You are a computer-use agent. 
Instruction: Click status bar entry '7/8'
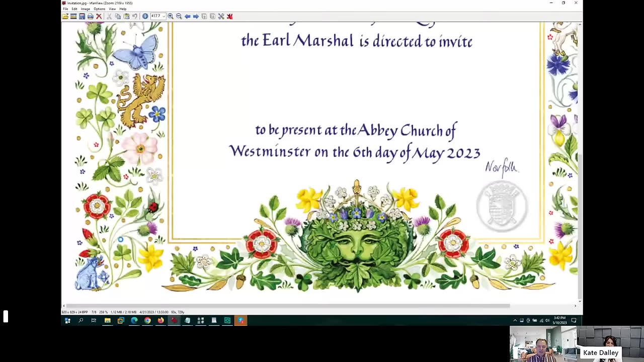(93, 312)
